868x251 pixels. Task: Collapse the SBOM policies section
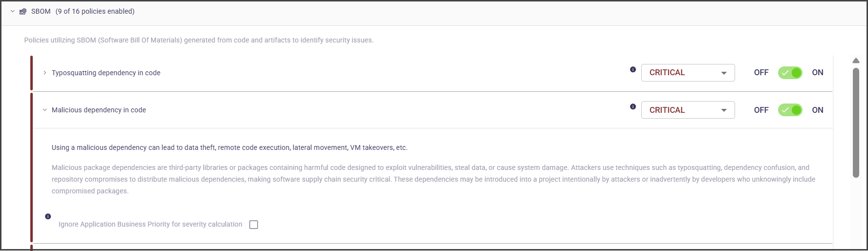13,11
